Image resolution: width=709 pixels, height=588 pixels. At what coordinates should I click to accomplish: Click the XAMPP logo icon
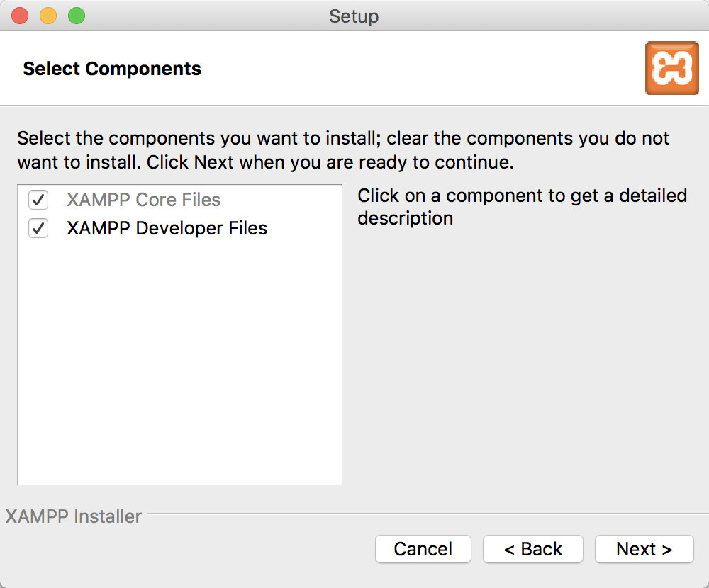671,68
